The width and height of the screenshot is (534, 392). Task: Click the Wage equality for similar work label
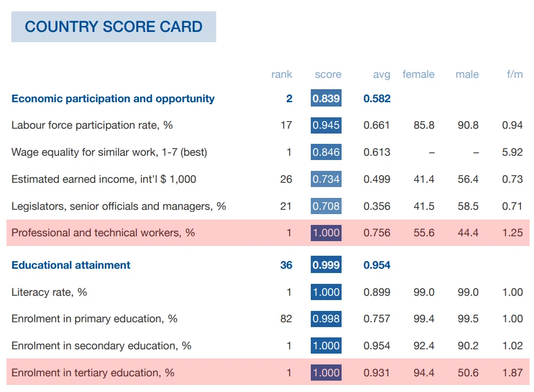click(x=109, y=152)
